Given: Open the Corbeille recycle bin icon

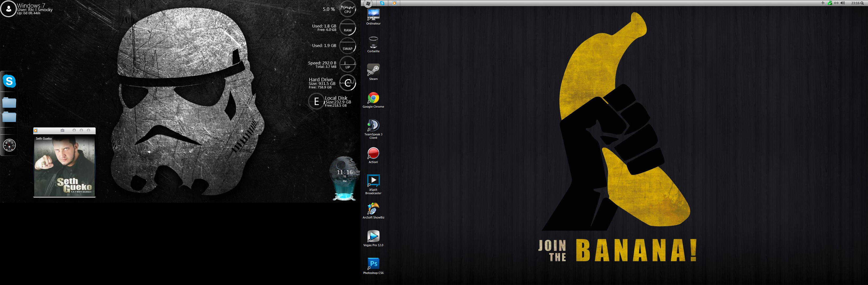Looking at the screenshot, I should pos(373,44).
